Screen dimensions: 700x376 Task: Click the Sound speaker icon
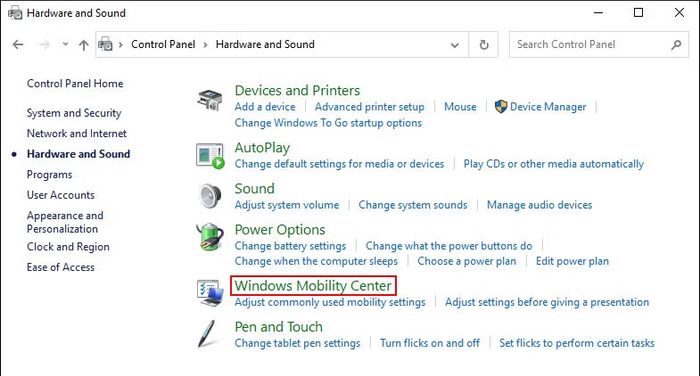click(210, 196)
